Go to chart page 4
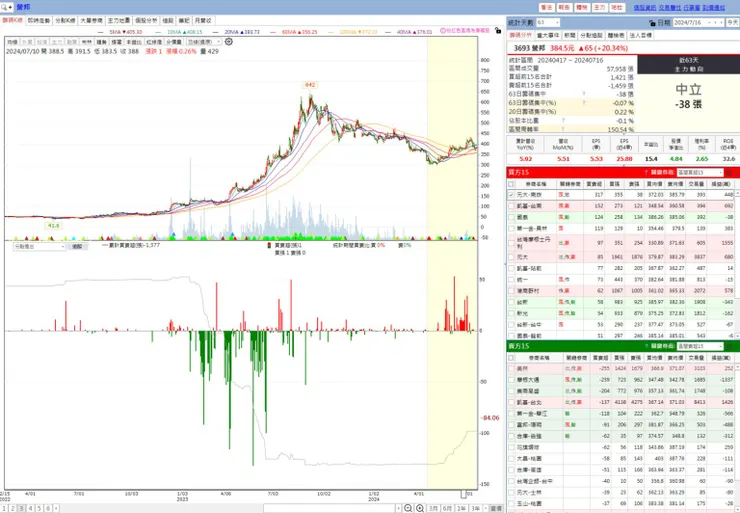 (x=30, y=509)
